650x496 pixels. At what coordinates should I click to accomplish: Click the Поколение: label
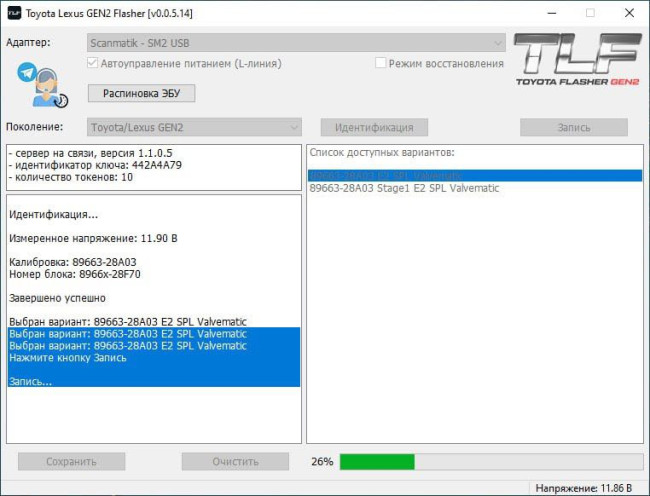coord(34,127)
